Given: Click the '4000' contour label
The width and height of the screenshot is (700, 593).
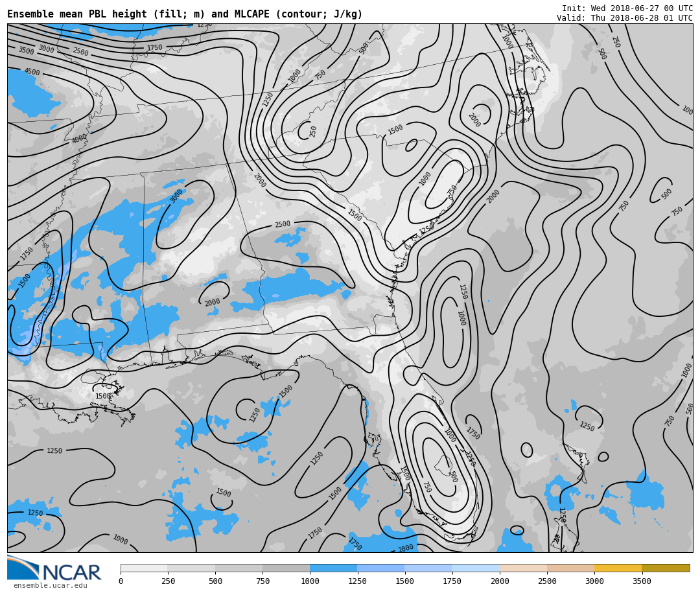Looking at the screenshot, I should [x=80, y=139].
